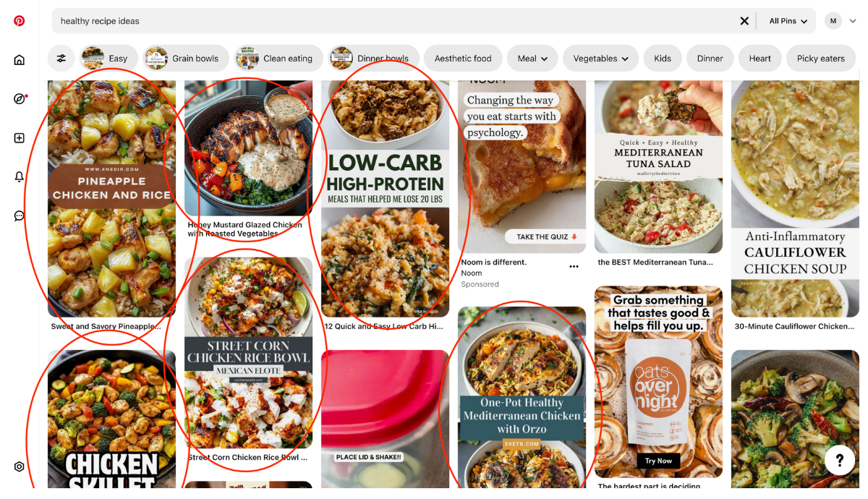
Task: Expand the Meal filter chip
Action: click(533, 59)
